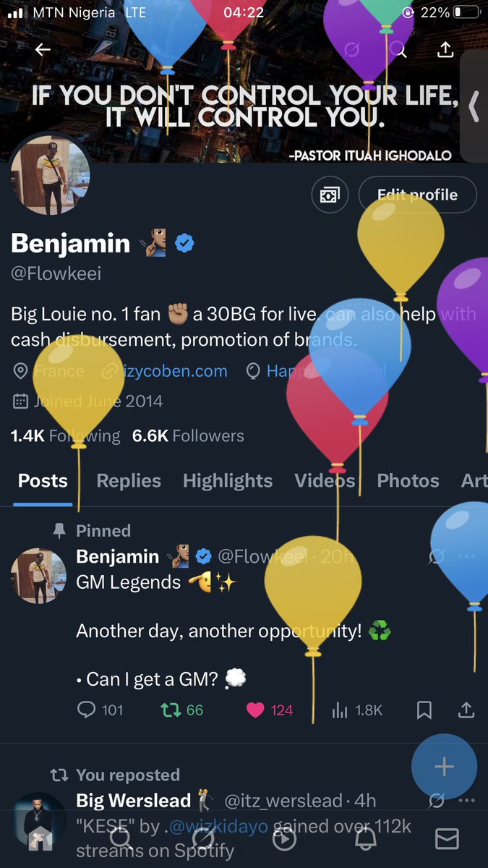Switch to the Highlights tab
Screen dimensions: 488x868
click(x=228, y=481)
